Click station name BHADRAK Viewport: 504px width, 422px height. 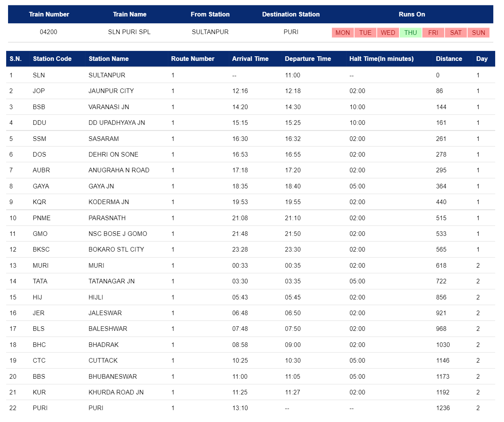click(103, 345)
